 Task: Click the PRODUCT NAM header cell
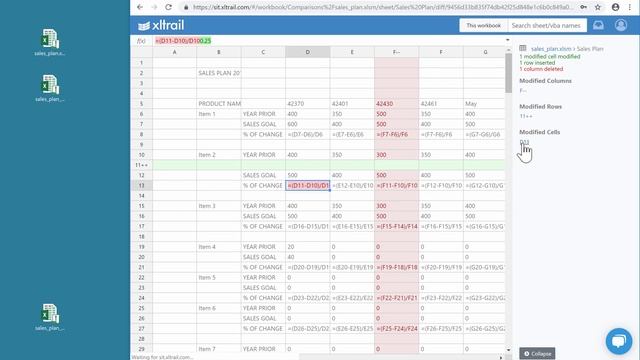click(x=219, y=104)
